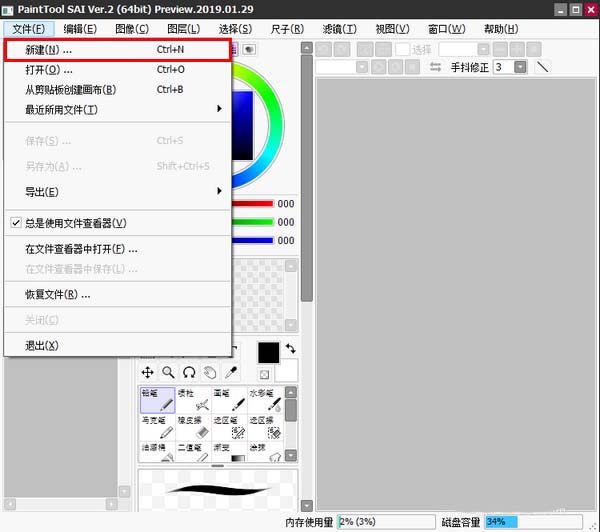Choose the 橡皮擦 eraser tool
This screenshot has height=532, width=600.
tap(193, 427)
